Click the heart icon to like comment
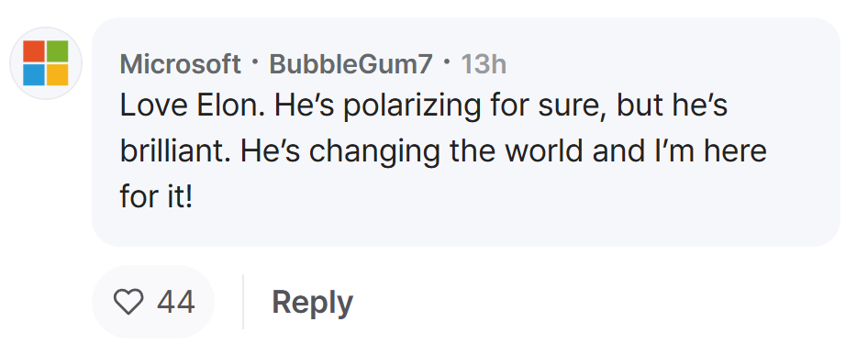The width and height of the screenshot is (868, 355). click(128, 302)
